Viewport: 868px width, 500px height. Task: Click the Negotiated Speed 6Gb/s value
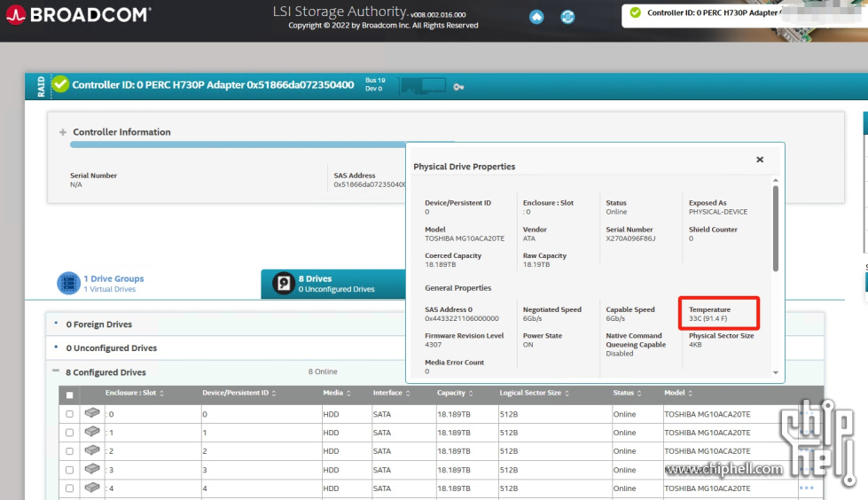pyautogui.click(x=533, y=318)
